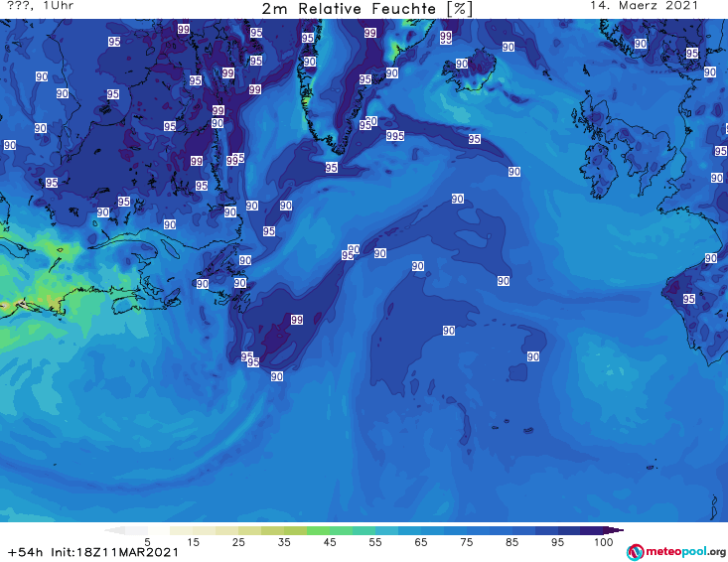
Task: Click the "???, 1Uhr" time label
Action: tap(40, 6)
